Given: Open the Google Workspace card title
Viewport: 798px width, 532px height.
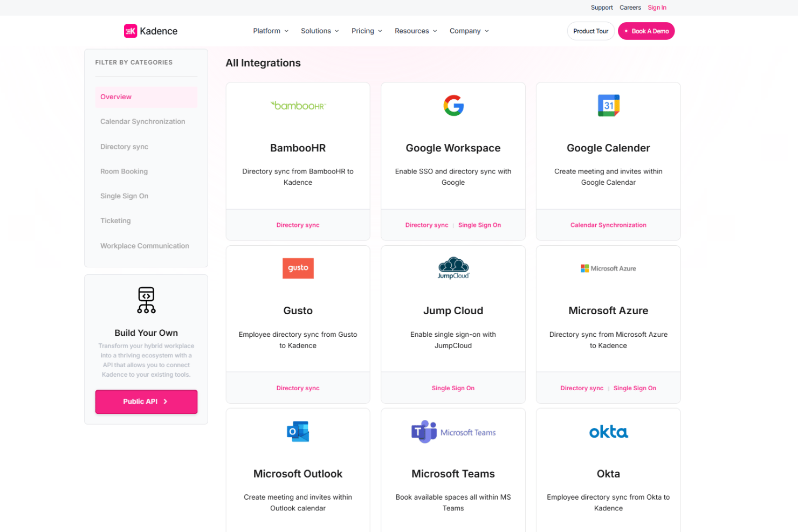Looking at the screenshot, I should 453,148.
